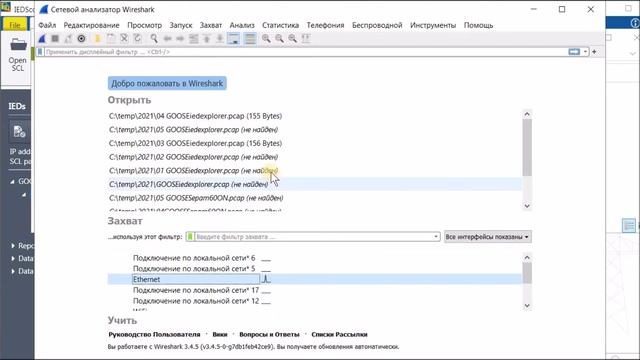
Task: Reset text zoom to normal size
Action: (x=293, y=38)
